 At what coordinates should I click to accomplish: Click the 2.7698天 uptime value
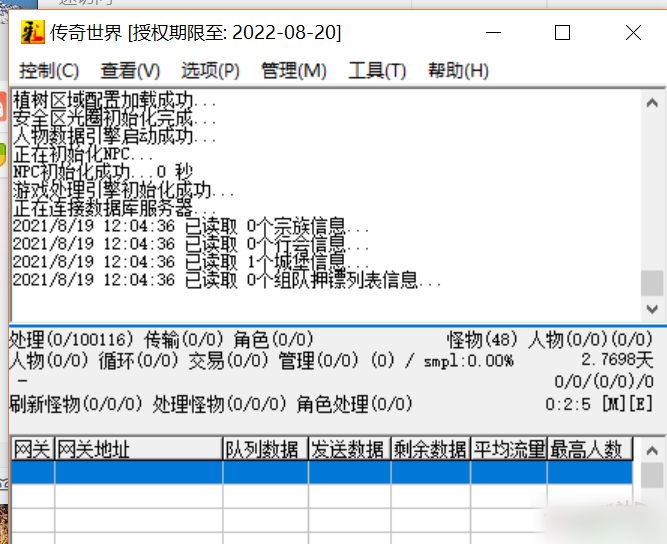[617, 360]
